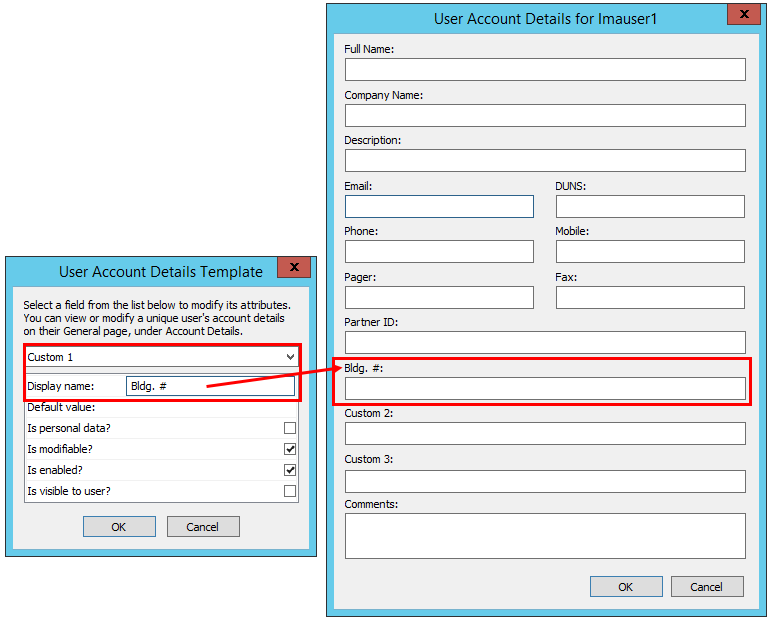Click the Comments text area
The height and width of the screenshot is (621, 770).
tap(545, 535)
